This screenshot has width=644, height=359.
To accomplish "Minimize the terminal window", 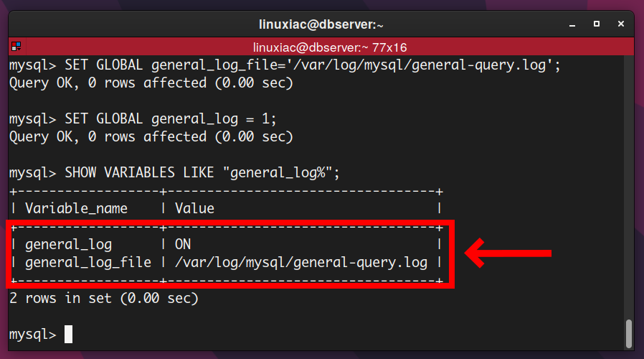I will click(x=572, y=24).
